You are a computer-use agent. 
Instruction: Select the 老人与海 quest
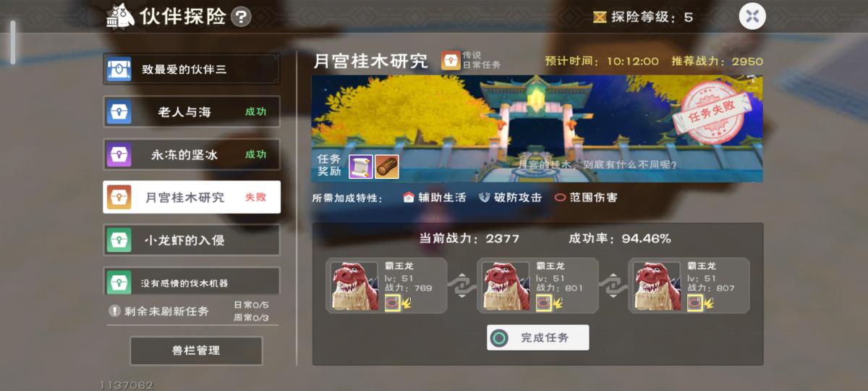click(192, 112)
